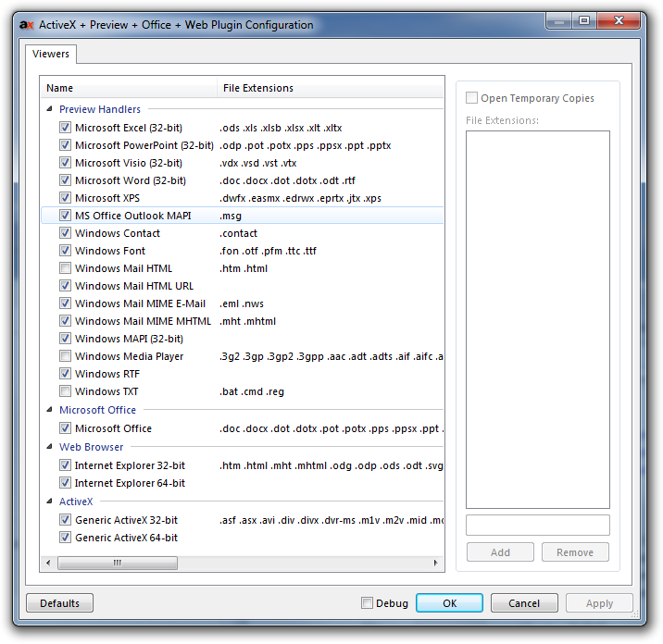663x644 pixels.
Task: Click the .msg extension cell
Action: pyautogui.click(x=231, y=216)
